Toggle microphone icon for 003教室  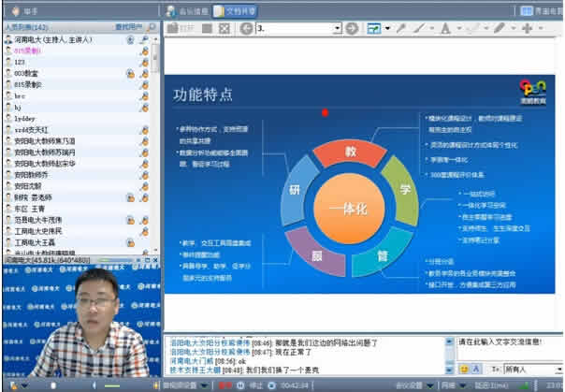coord(144,72)
